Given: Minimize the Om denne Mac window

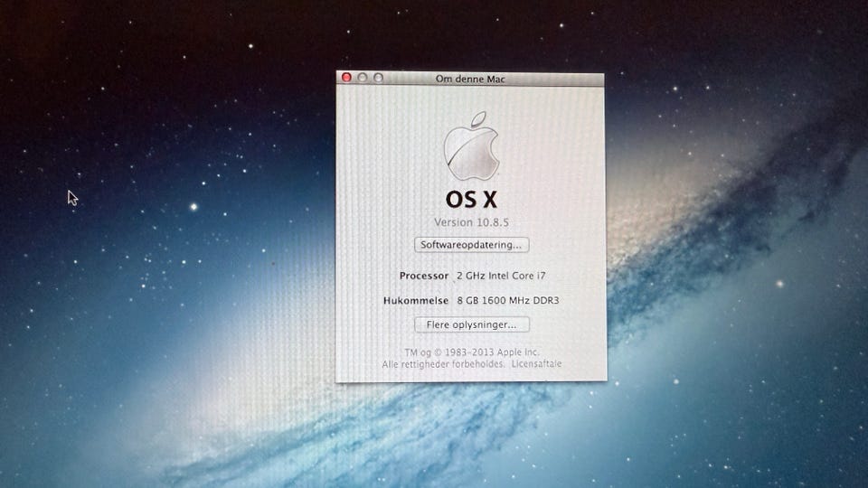Looking at the screenshot, I should (362, 78).
